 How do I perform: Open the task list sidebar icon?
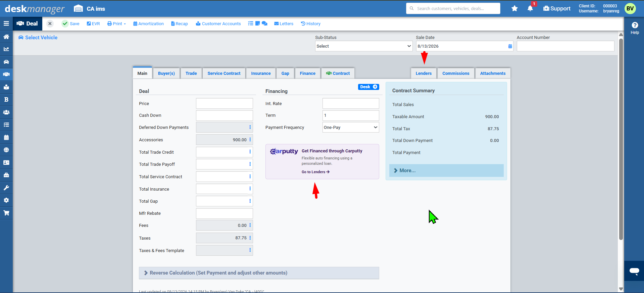(x=6, y=125)
